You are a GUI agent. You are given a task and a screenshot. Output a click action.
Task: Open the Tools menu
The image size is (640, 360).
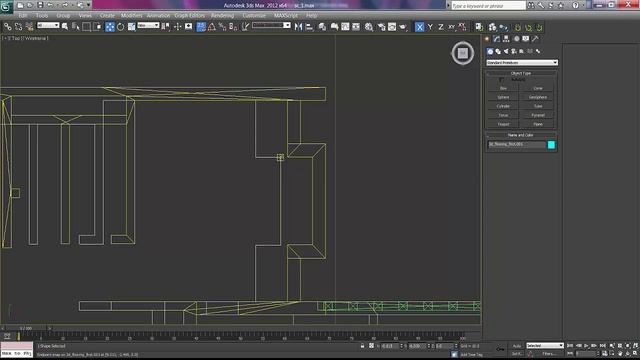pyautogui.click(x=42, y=16)
